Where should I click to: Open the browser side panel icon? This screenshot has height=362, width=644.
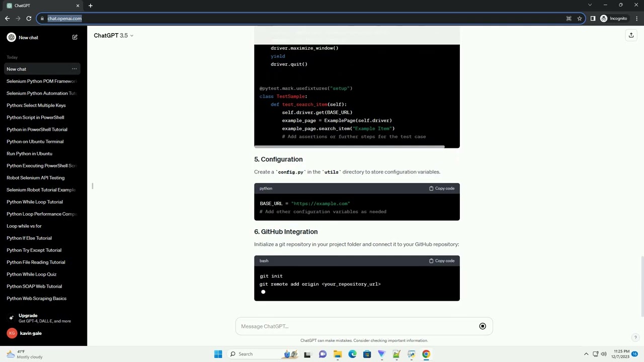[593, 19]
